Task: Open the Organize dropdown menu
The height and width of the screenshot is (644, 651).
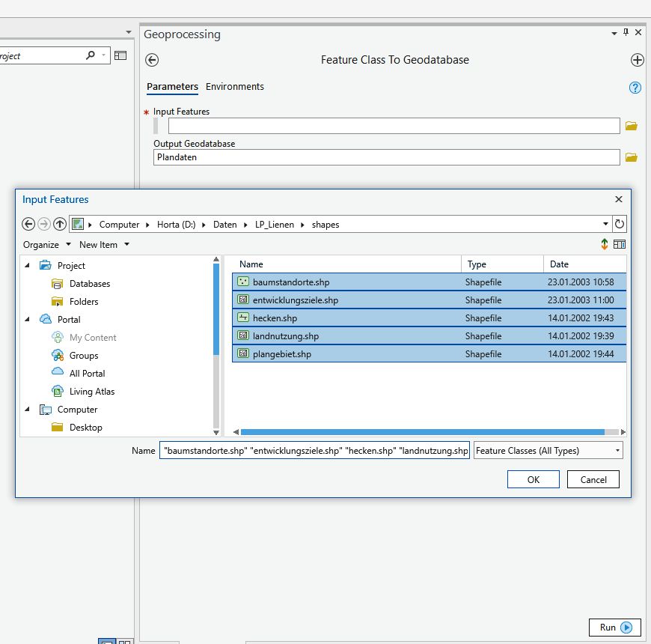Action: click(x=46, y=245)
